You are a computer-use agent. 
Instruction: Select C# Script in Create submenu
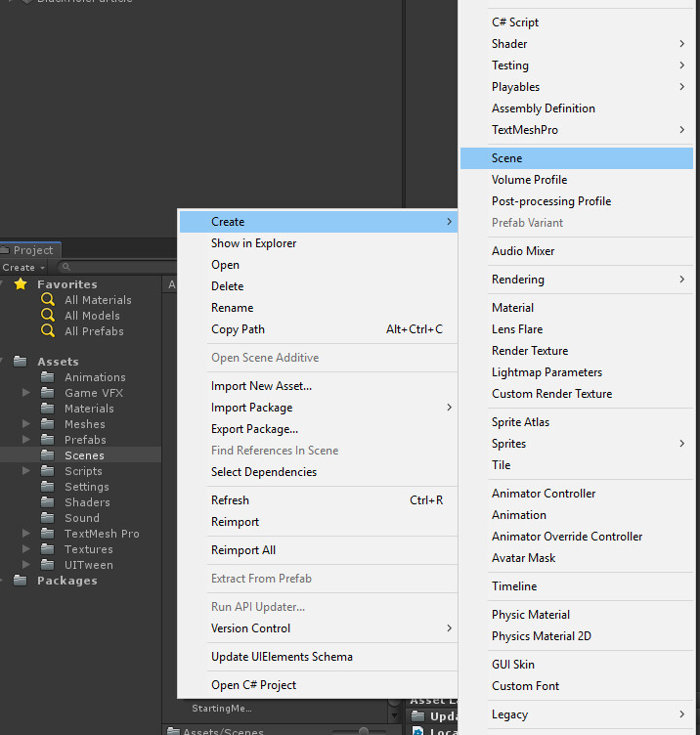point(577,22)
